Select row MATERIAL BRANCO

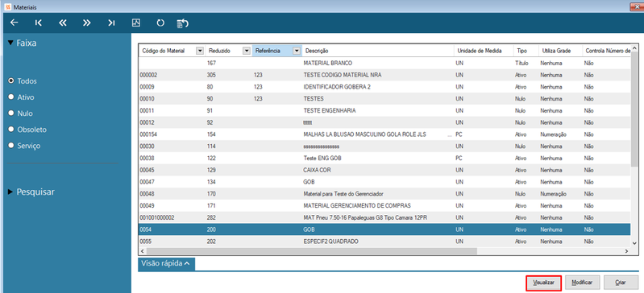click(384, 64)
